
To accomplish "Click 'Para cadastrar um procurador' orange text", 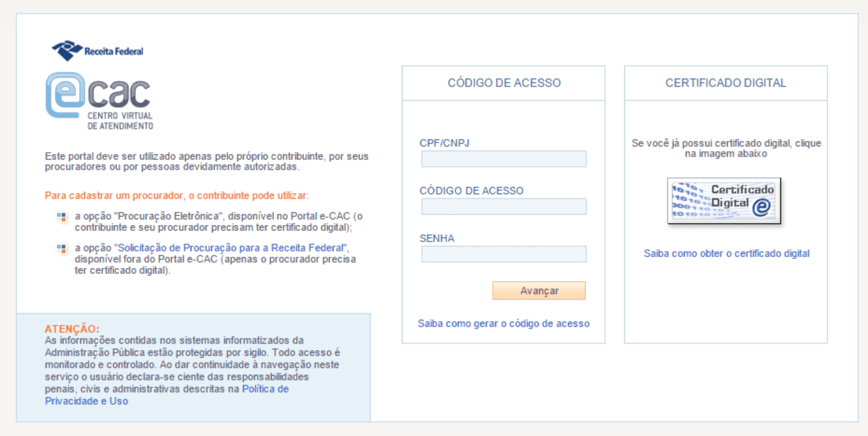I will [x=177, y=196].
